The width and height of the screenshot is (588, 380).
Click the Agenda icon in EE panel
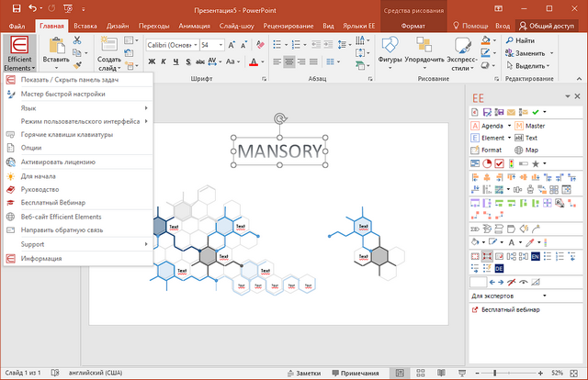[476, 125]
